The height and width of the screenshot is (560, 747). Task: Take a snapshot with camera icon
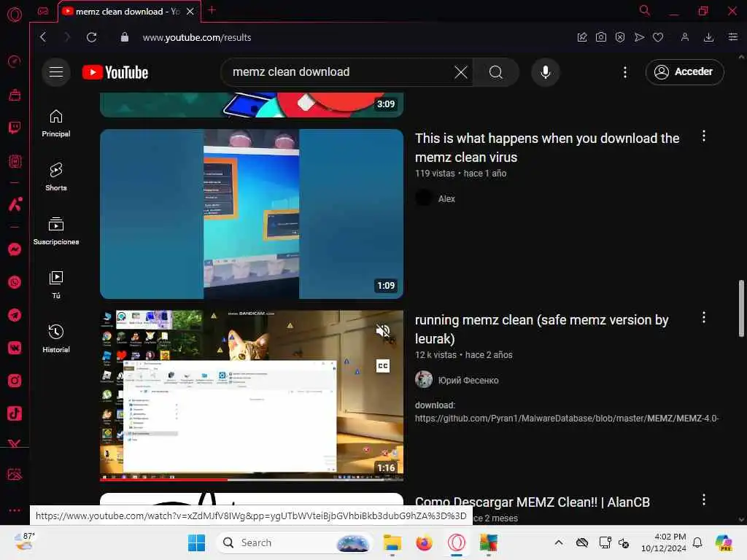click(601, 37)
